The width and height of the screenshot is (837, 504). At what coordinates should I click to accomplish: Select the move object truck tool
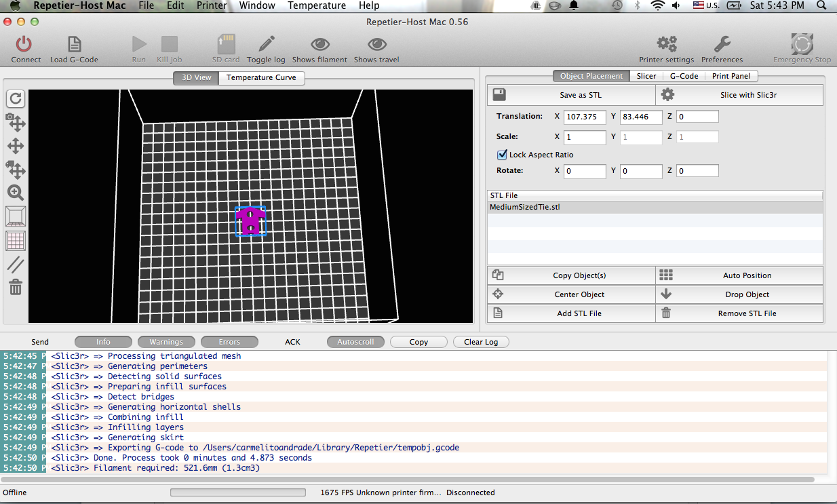click(x=16, y=169)
